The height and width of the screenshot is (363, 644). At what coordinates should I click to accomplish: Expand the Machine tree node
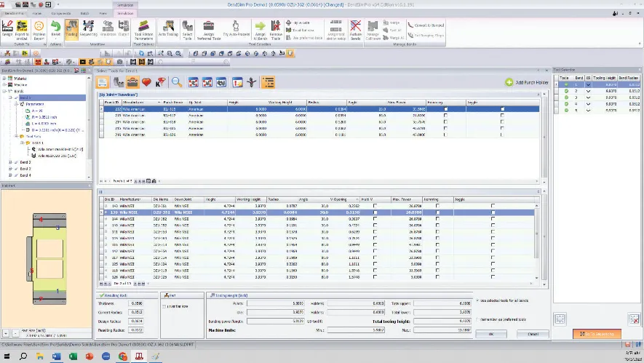coord(6,84)
